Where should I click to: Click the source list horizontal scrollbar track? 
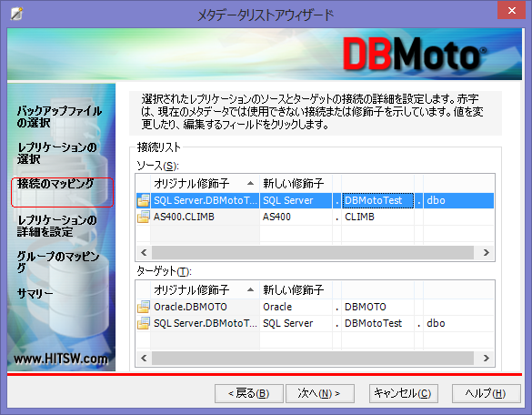[313, 252]
